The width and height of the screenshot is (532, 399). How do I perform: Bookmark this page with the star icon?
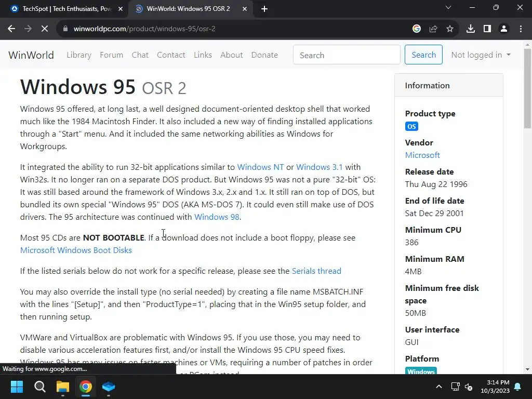click(450, 29)
